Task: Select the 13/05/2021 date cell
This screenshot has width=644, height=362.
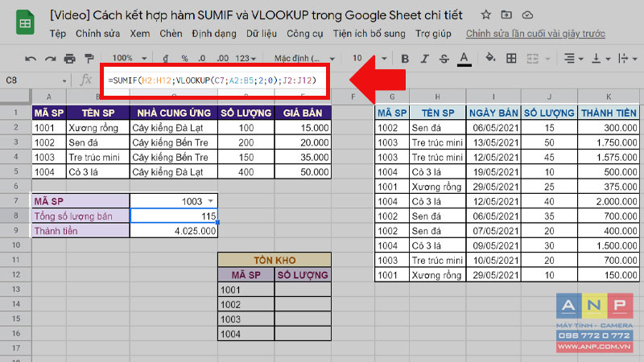Action: (x=493, y=142)
